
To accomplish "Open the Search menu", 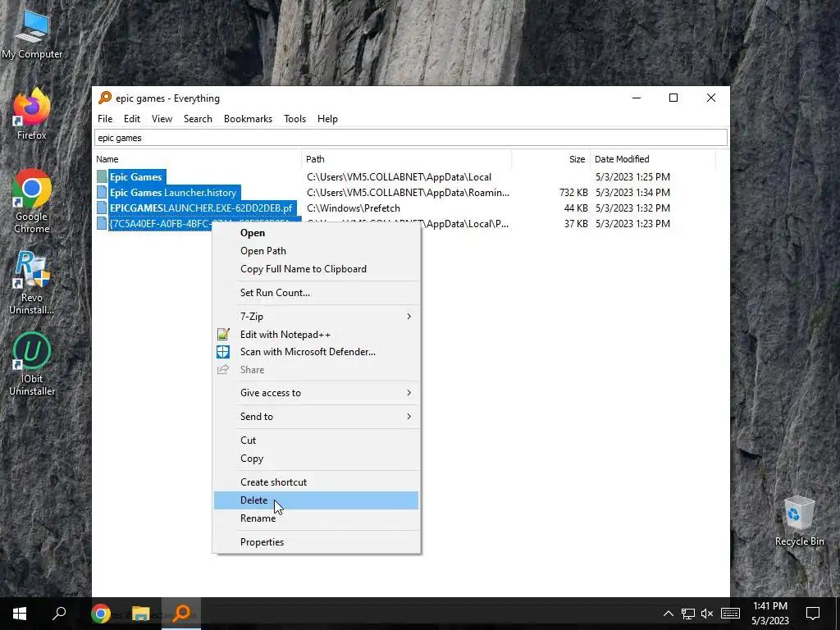I will (x=198, y=119).
